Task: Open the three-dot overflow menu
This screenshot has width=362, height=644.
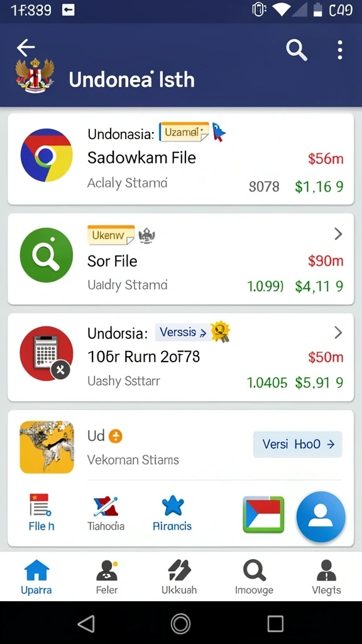Action: tap(340, 50)
